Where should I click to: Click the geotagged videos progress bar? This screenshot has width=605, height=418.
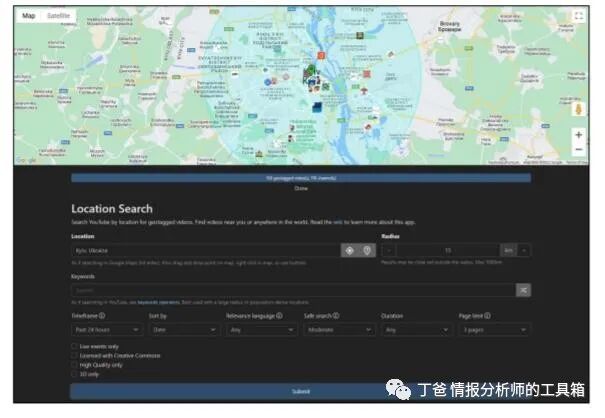pyautogui.click(x=301, y=178)
